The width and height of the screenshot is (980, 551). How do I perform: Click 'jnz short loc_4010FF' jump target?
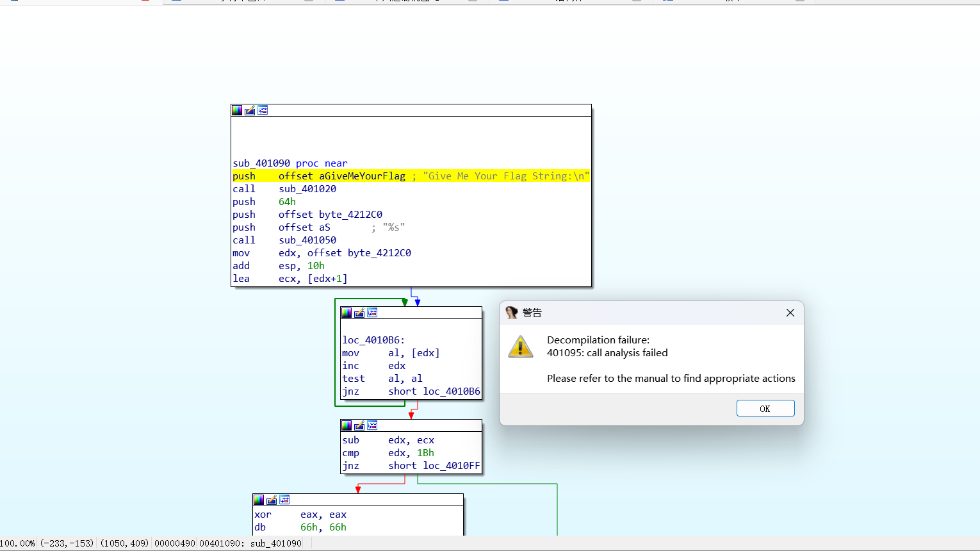point(452,466)
